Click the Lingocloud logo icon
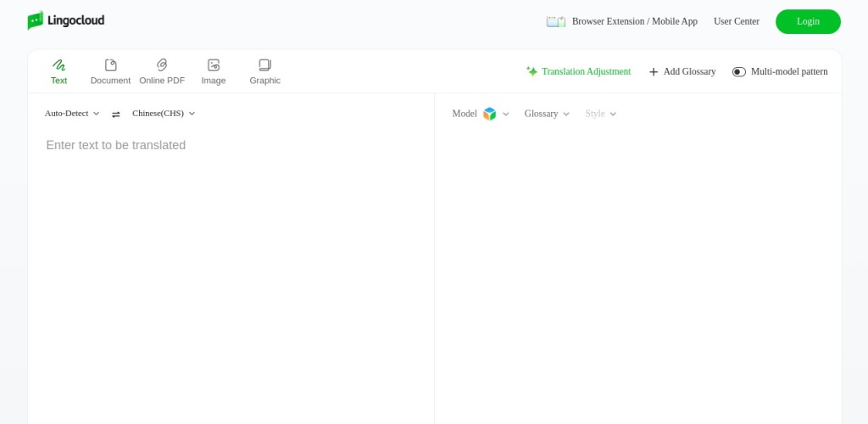Image resolution: width=868 pixels, height=424 pixels. 35,20
